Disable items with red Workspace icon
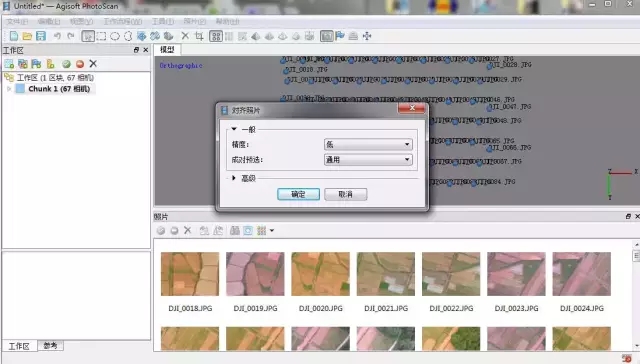 tap(80, 64)
